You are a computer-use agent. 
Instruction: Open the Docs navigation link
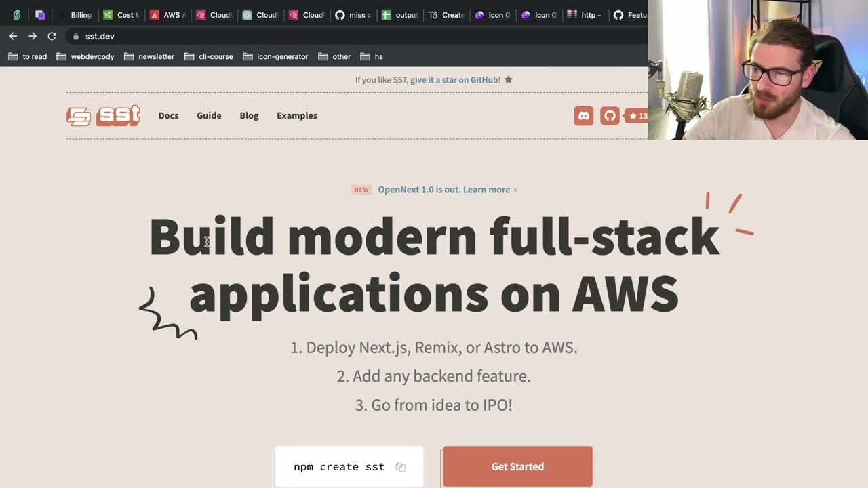(168, 115)
